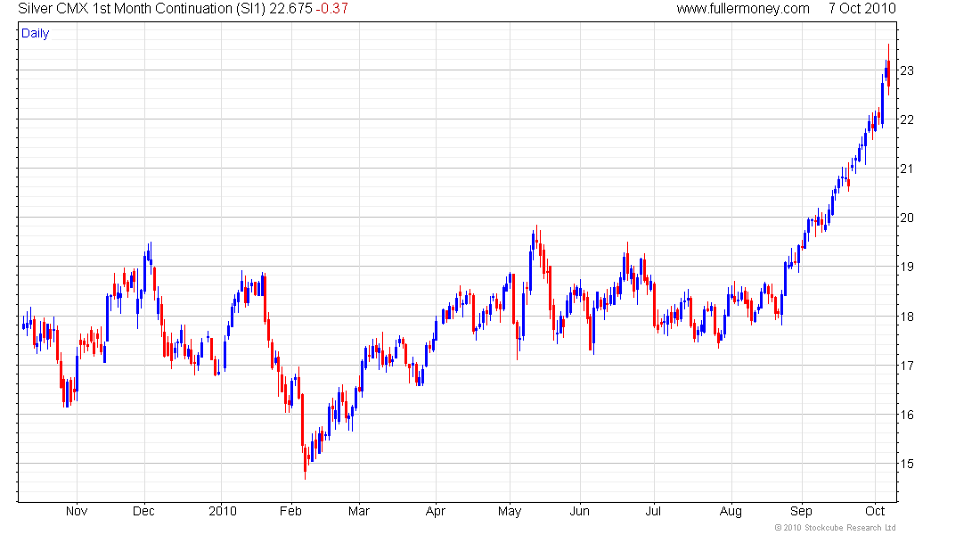Screen dimensions: 980x535
Task: Click the 20 price axis label
Action: pyautogui.click(x=906, y=218)
